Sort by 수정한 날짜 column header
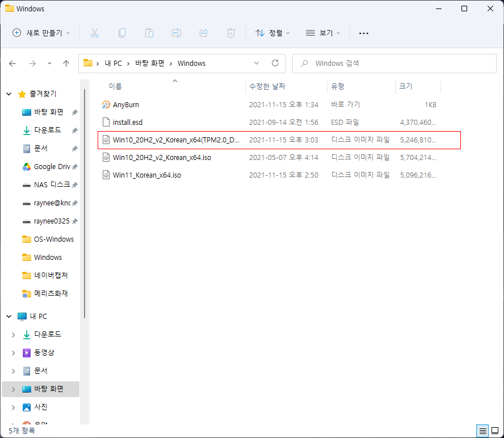The image size is (504, 438). click(x=267, y=86)
